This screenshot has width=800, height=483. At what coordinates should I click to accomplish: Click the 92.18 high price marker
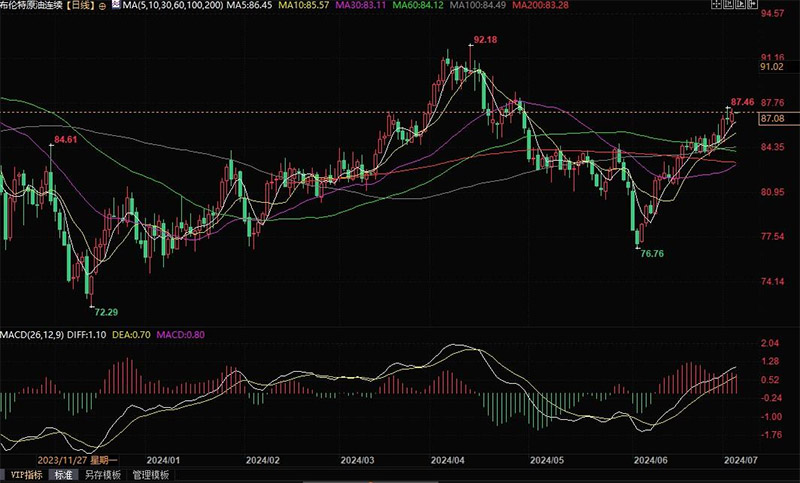point(485,39)
